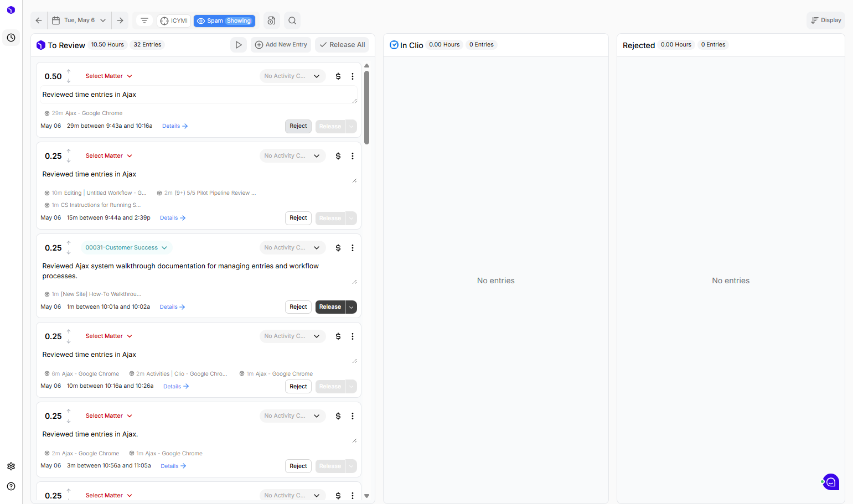Open more options menu on 0.50 entry

pyautogui.click(x=353, y=76)
